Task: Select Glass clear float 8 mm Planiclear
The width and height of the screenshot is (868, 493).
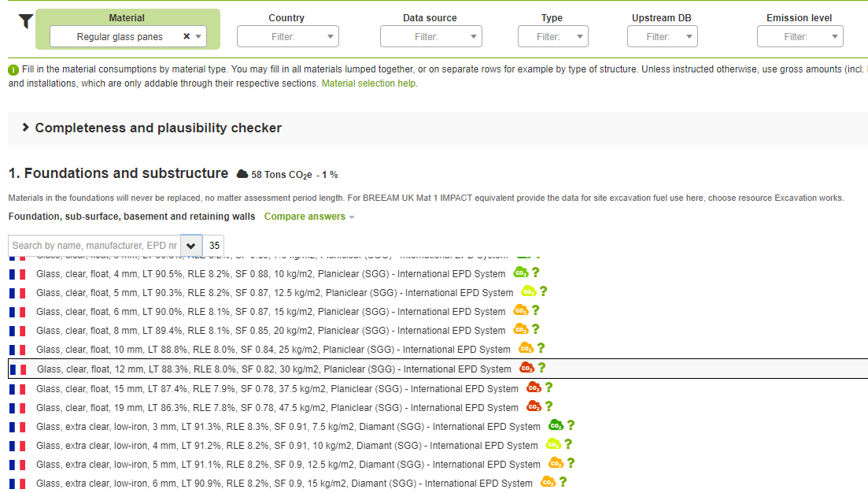Action: [x=271, y=330]
